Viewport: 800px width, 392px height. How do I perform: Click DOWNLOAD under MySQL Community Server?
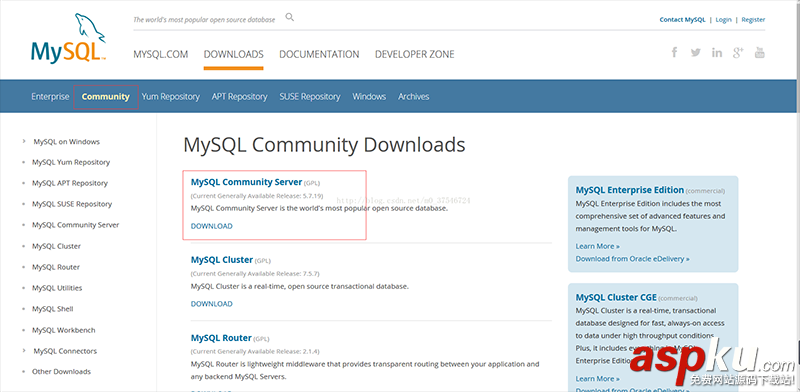[212, 226]
